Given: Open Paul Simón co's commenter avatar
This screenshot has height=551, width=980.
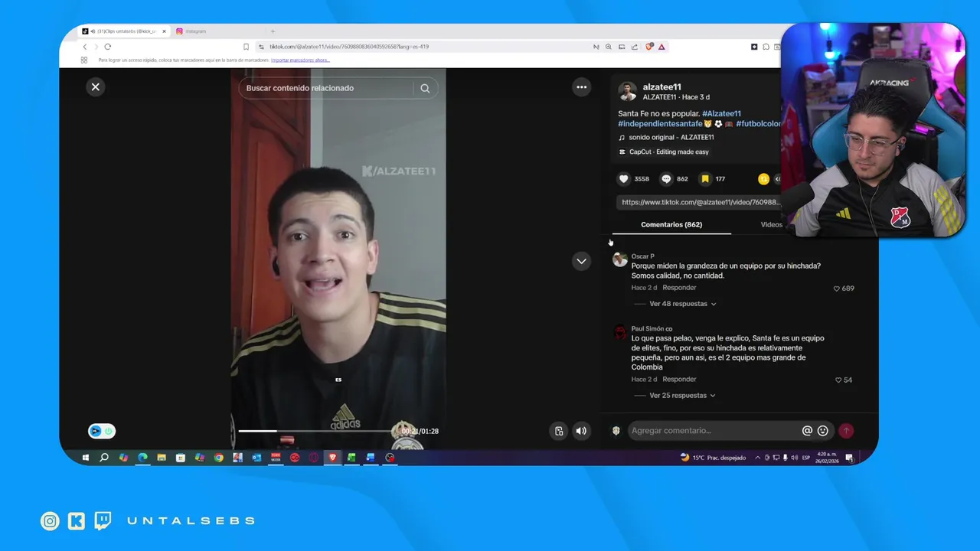Looking at the screenshot, I should click(x=620, y=332).
